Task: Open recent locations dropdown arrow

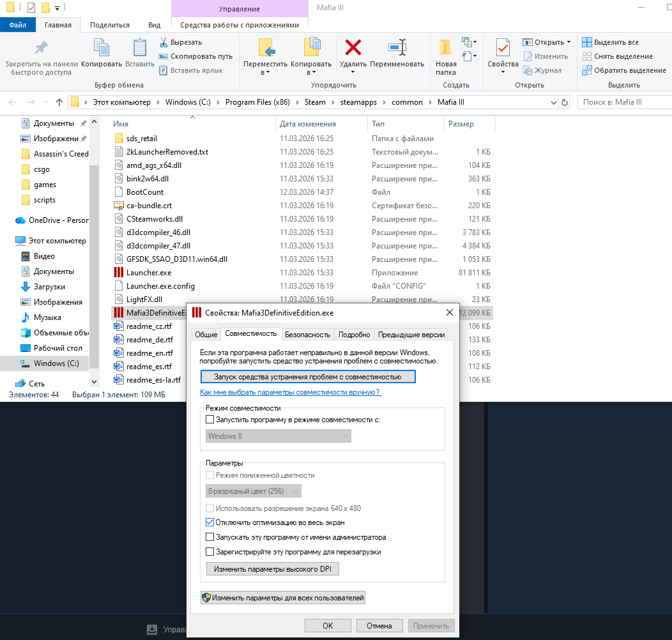Action: click(46, 102)
